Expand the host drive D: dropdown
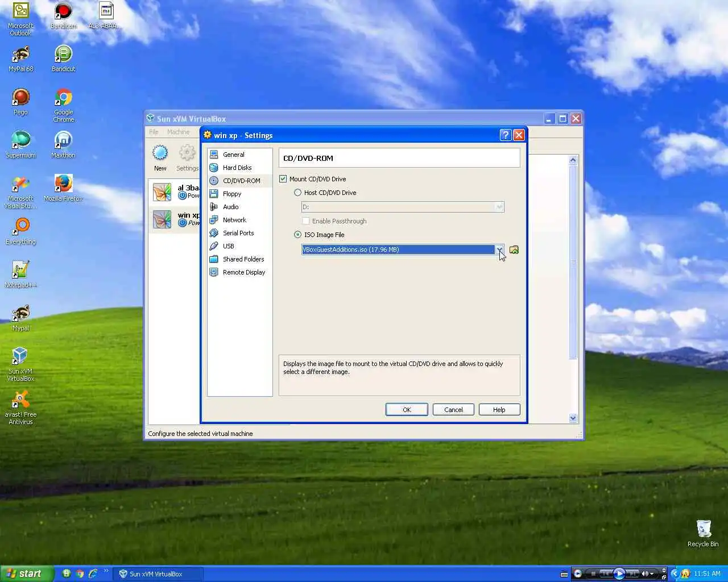Screen dimensions: 728x582 [499, 207]
